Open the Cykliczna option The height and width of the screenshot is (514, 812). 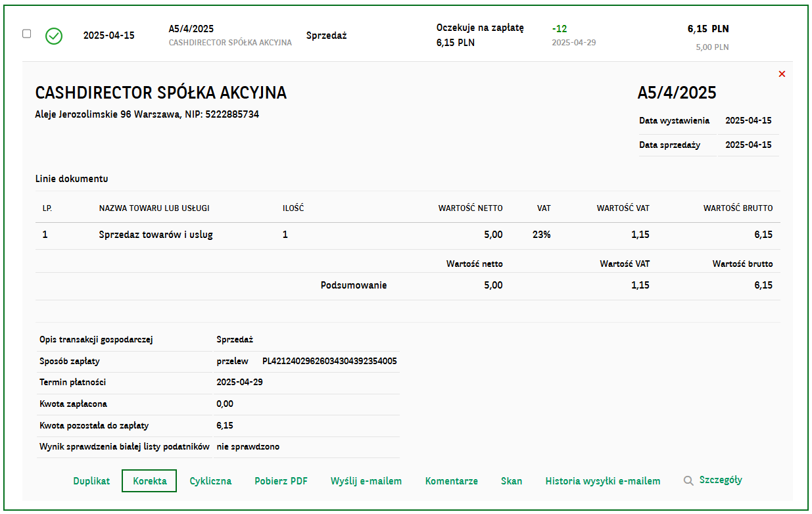(x=210, y=481)
